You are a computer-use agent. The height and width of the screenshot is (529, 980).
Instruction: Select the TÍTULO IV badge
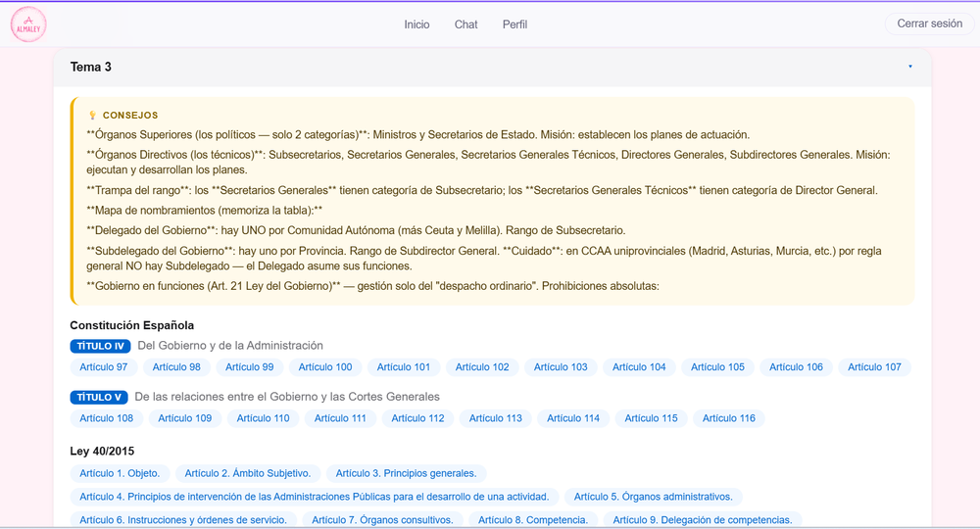click(100, 346)
